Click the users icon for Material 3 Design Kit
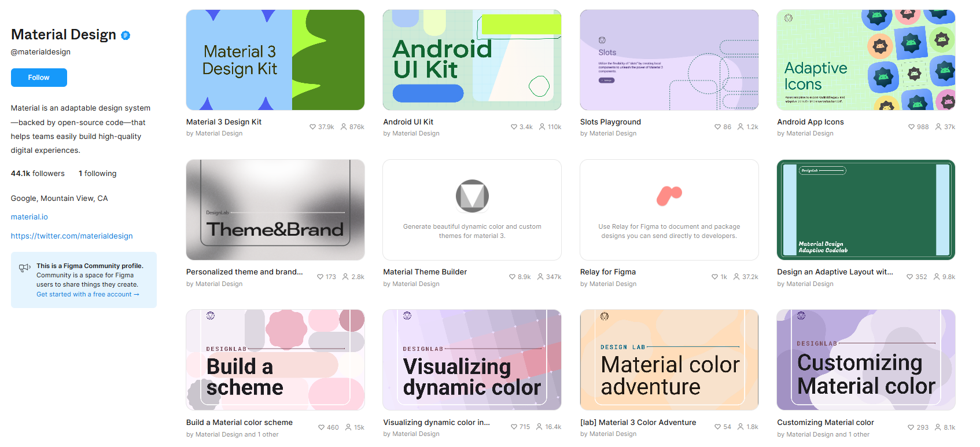980x447 pixels. [x=344, y=127]
